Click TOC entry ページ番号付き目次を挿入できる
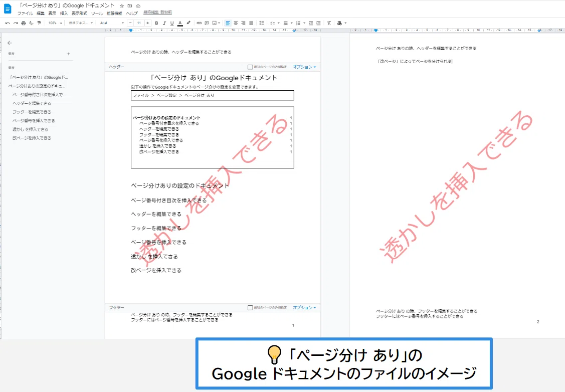Image resolution: width=565 pixels, height=392 pixels. [x=169, y=123]
